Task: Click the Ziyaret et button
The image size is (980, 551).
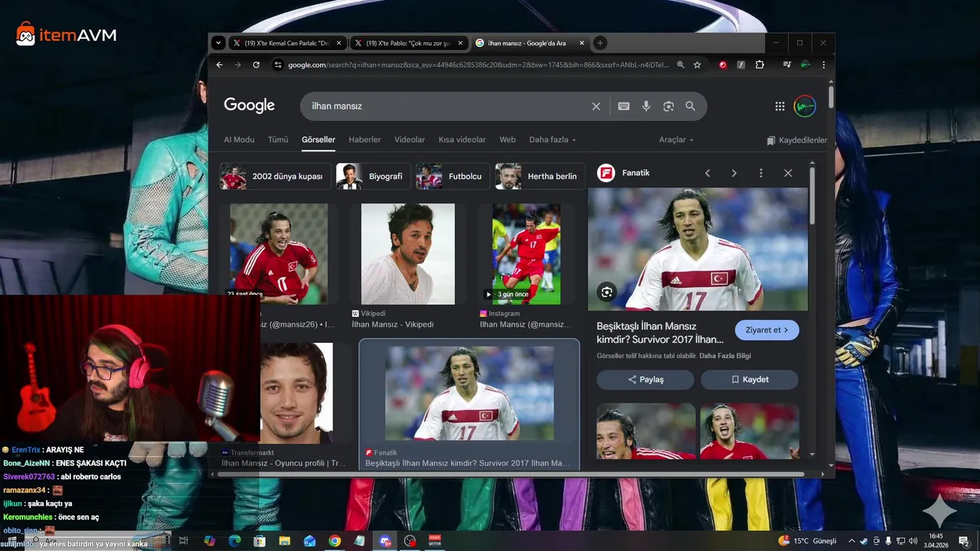Action: (767, 330)
